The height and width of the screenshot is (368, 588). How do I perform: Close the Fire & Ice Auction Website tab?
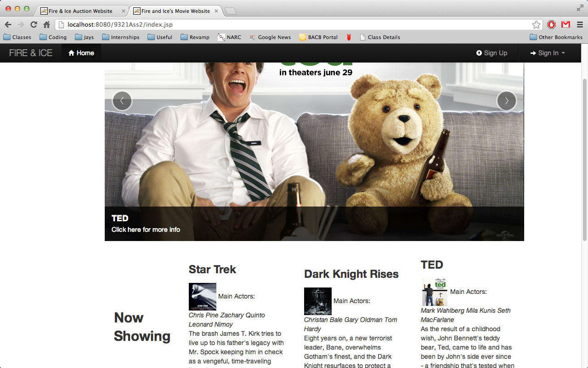(x=124, y=11)
